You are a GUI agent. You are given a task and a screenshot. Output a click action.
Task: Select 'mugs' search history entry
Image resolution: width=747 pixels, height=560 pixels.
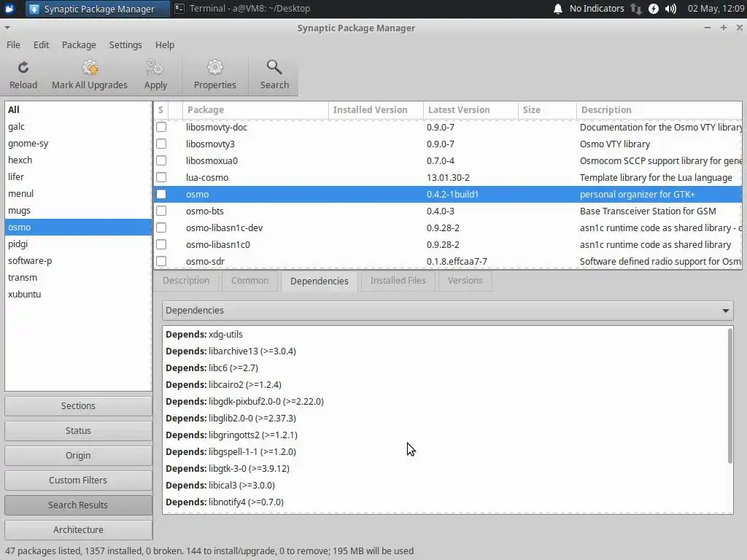[78, 211]
